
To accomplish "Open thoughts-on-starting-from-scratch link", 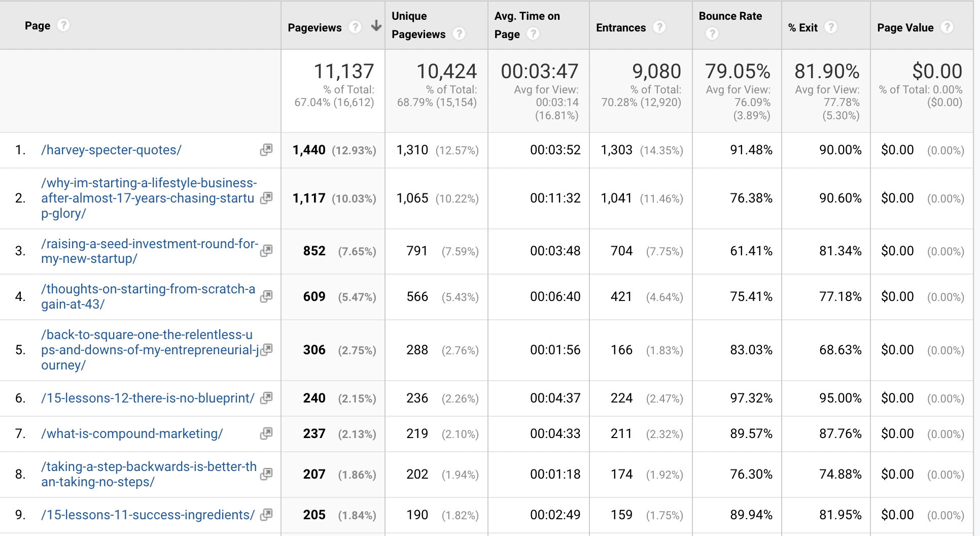I will pyautogui.click(x=148, y=296).
